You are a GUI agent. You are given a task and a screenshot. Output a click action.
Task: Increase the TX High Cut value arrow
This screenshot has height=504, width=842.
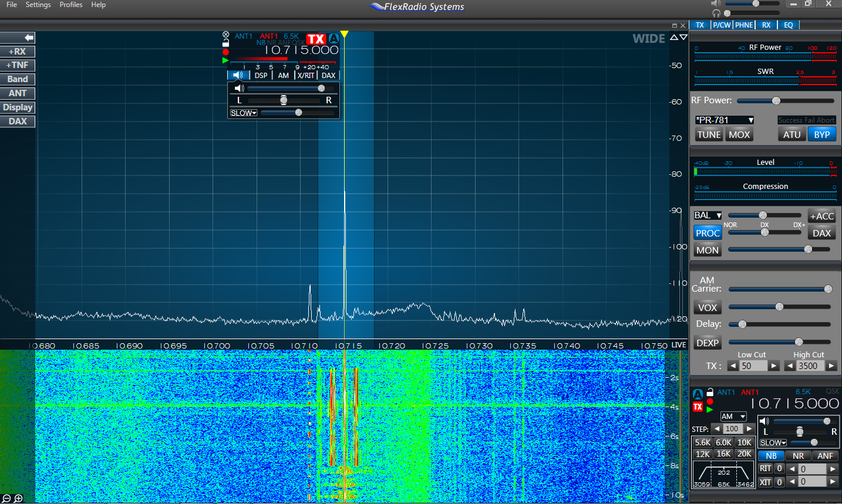coord(831,366)
